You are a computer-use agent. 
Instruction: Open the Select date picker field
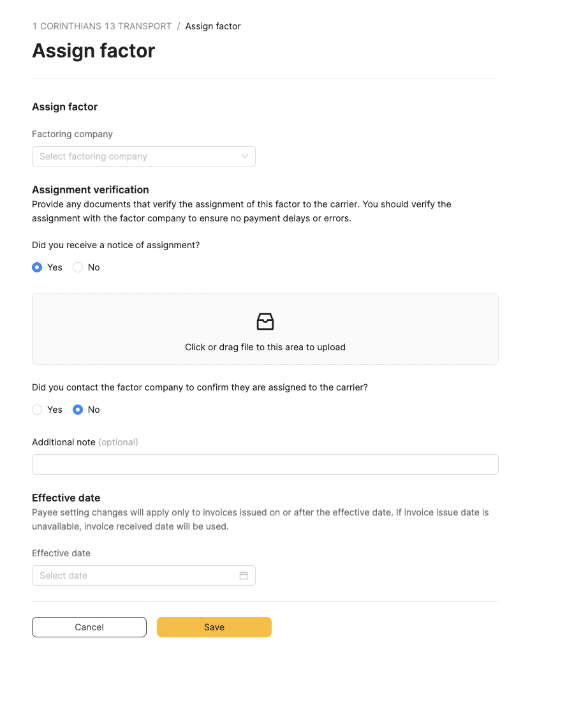(x=143, y=575)
